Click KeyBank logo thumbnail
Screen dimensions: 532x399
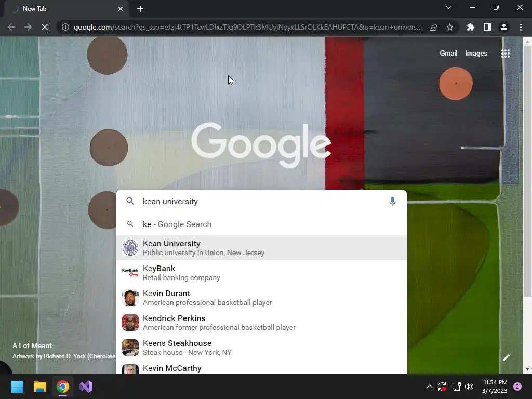click(x=130, y=273)
